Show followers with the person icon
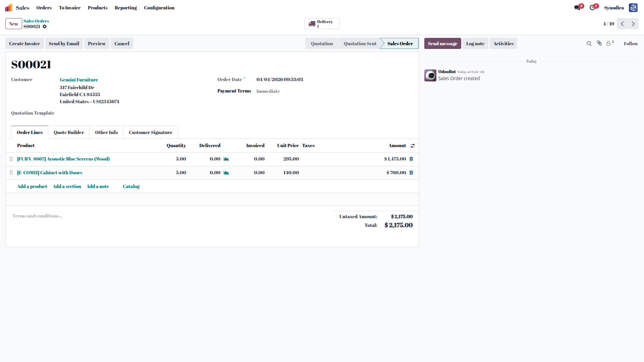 (609, 44)
